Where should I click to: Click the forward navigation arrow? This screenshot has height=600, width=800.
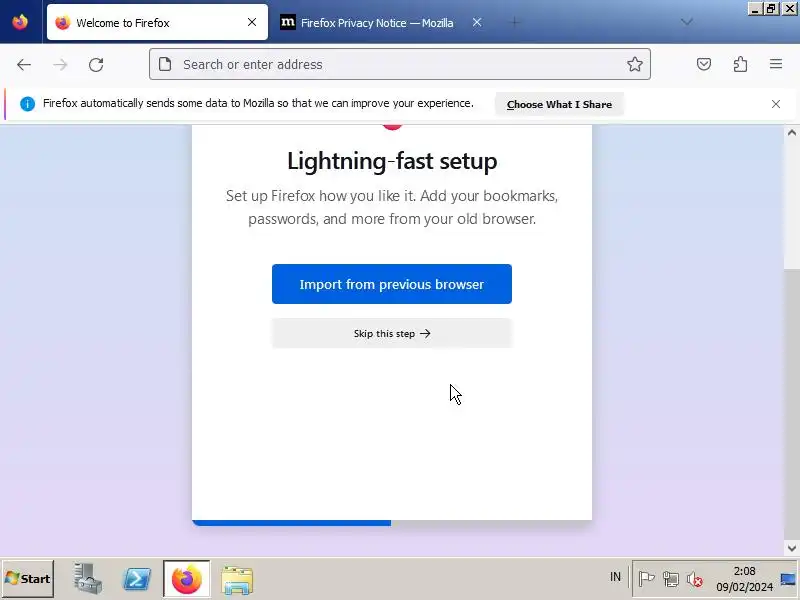[60, 65]
